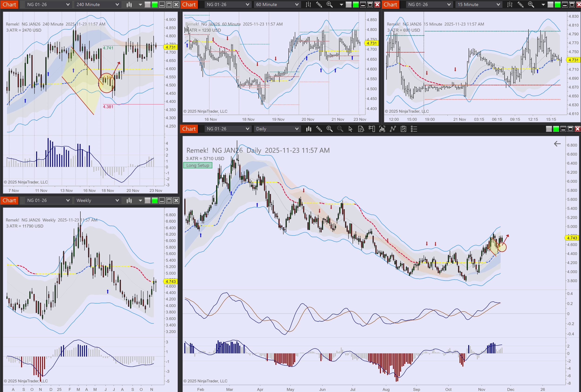Screen dimensions: 581x392
Task: Click the zoom in magnifier in Daily chart
Action: tap(329, 129)
